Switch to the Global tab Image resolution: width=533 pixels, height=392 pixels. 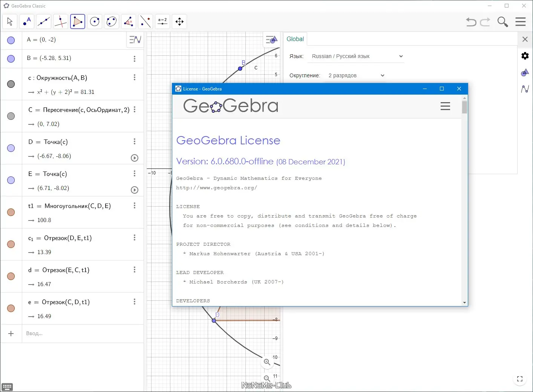coord(295,39)
